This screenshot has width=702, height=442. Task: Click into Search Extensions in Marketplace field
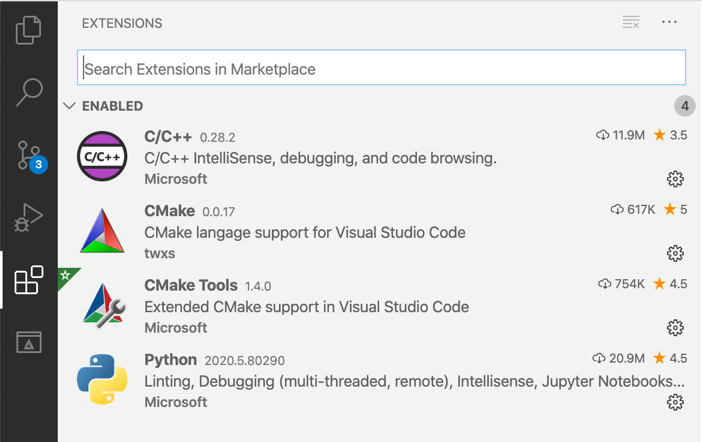tap(381, 68)
